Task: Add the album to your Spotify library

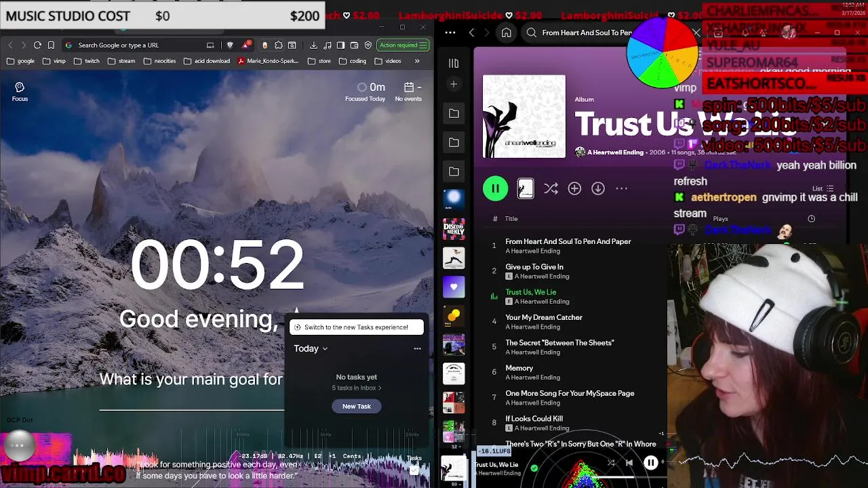Action: 574,189
